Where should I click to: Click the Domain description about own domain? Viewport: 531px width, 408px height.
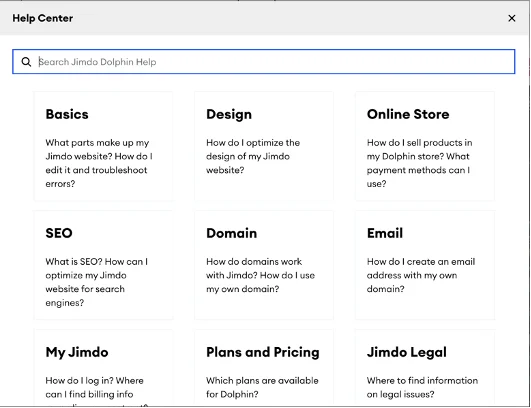click(x=260, y=275)
